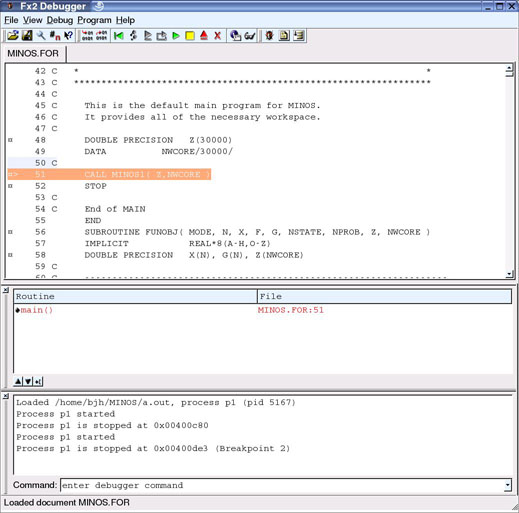Screen dimensions: 519x513
Task: Click the END statement on line 55
Action: [x=93, y=220]
